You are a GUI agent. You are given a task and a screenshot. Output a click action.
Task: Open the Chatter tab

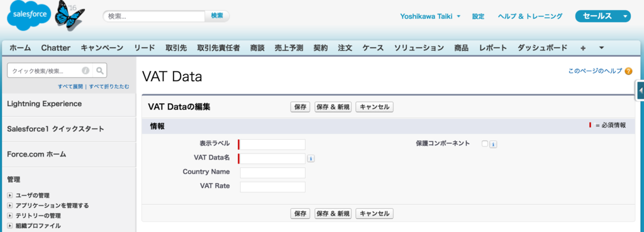pyautogui.click(x=56, y=48)
